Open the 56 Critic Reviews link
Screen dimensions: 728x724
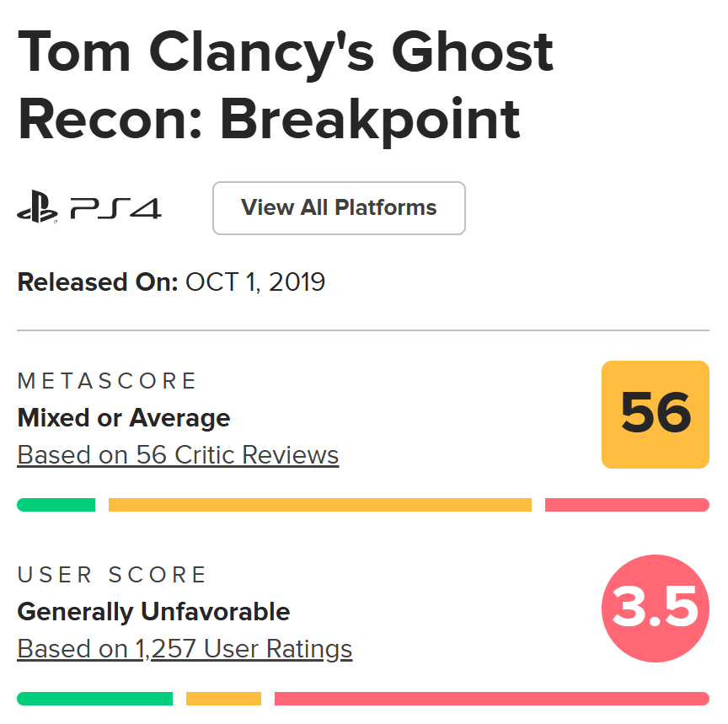pyautogui.click(x=178, y=455)
